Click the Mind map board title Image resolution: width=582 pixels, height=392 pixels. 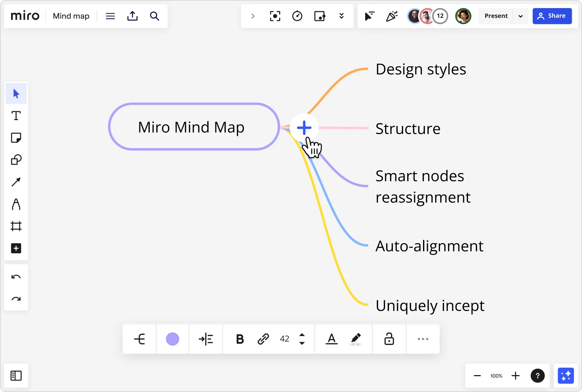(x=71, y=16)
